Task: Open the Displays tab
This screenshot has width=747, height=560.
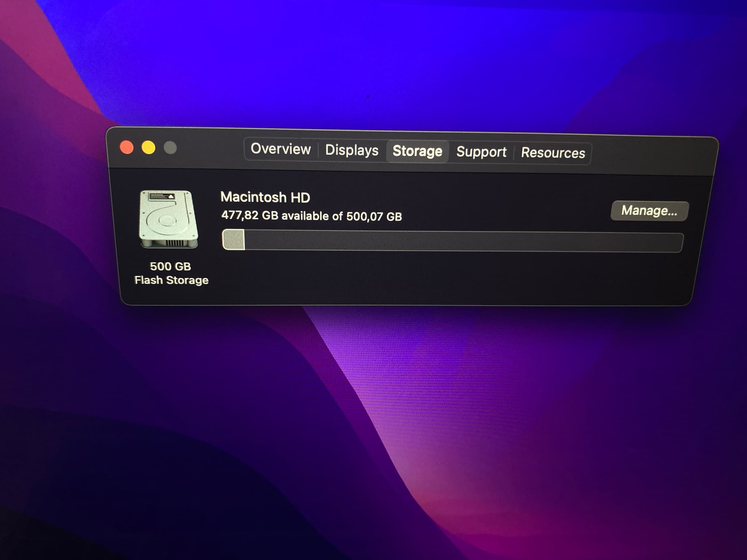Action: click(x=352, y=150)
